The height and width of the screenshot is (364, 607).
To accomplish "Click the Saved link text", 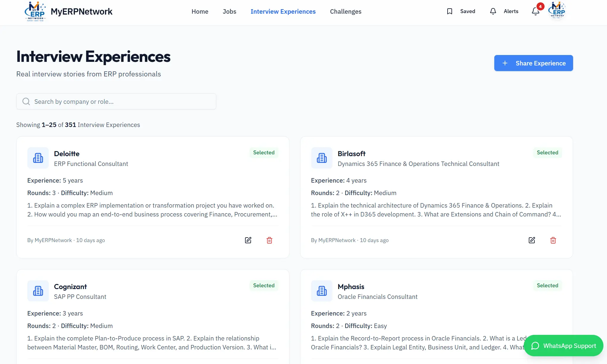I will (468, 11).
